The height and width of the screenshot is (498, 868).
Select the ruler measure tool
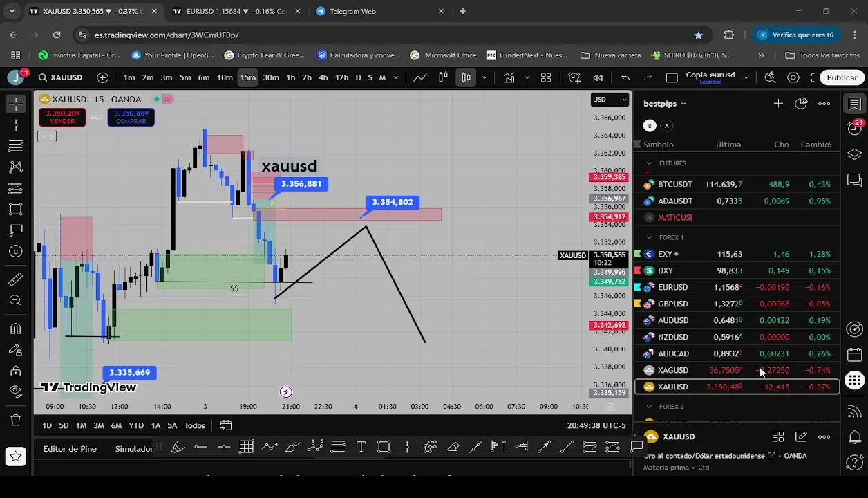[x=16, y=279]
